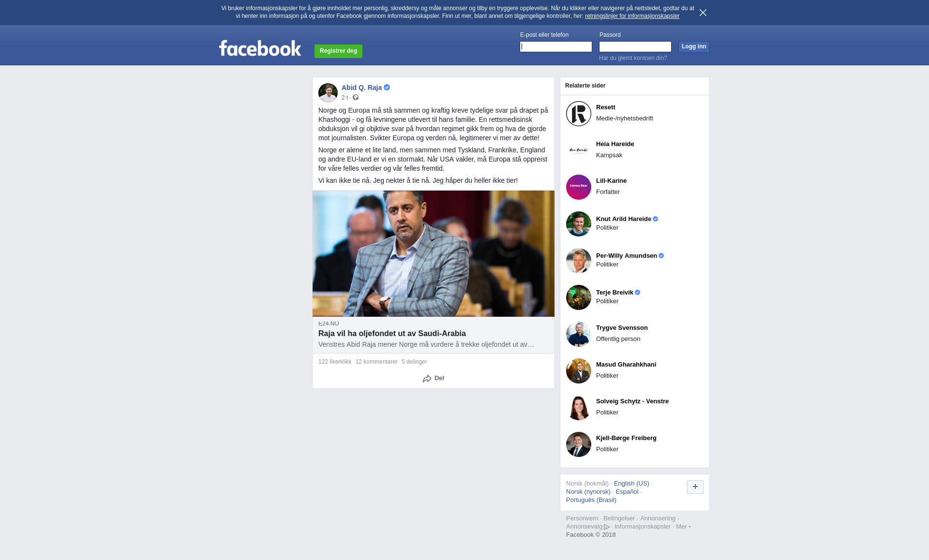Click the Passord input field
929x560 pixels.
coord(635,46)
